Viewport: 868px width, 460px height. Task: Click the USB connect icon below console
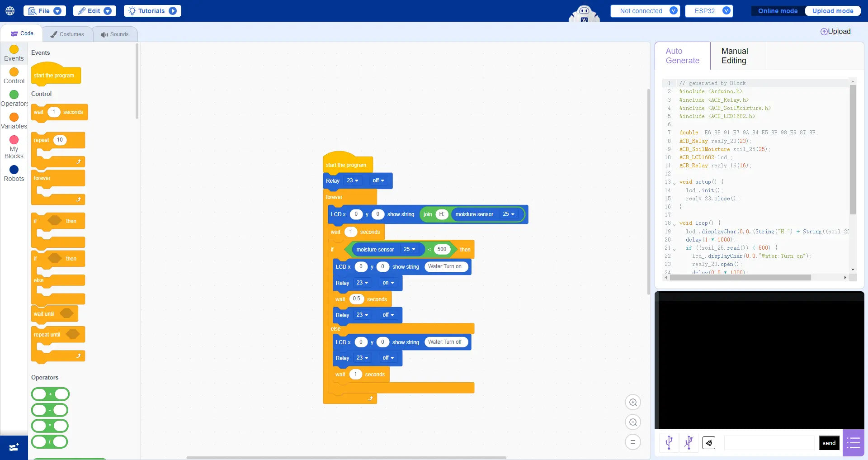669,443
